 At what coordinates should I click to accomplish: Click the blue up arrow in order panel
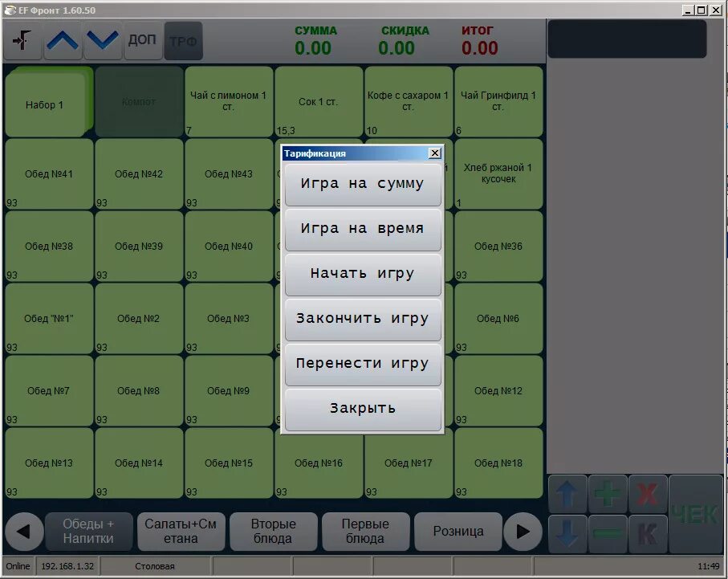click(x=567, y=494)
